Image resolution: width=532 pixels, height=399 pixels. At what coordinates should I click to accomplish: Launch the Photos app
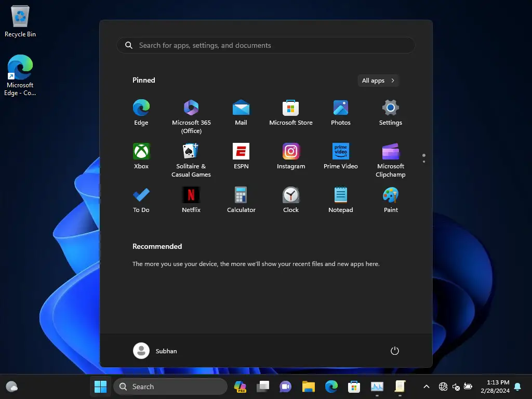(x=341, y=113)
